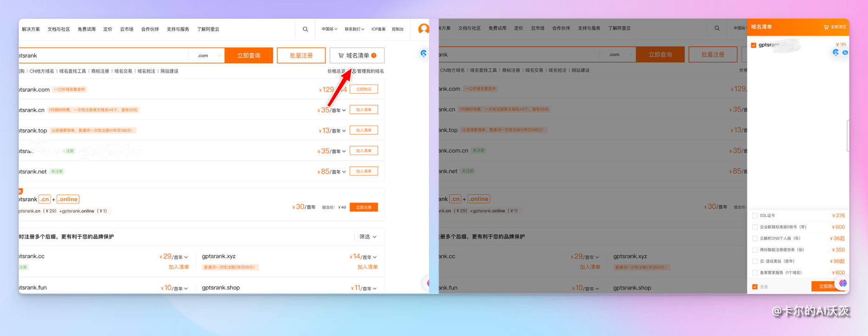The image size is (868, 336).
Task: Check the 企业邮箱标准版5帐号 checkbox
Action: point(754,227)
